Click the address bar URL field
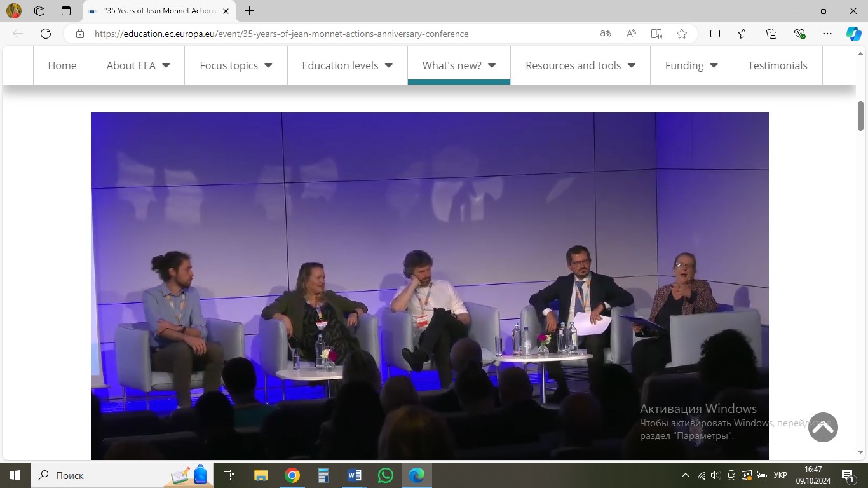The width and height of the screenshot is (868, 488). coord(318,34)
